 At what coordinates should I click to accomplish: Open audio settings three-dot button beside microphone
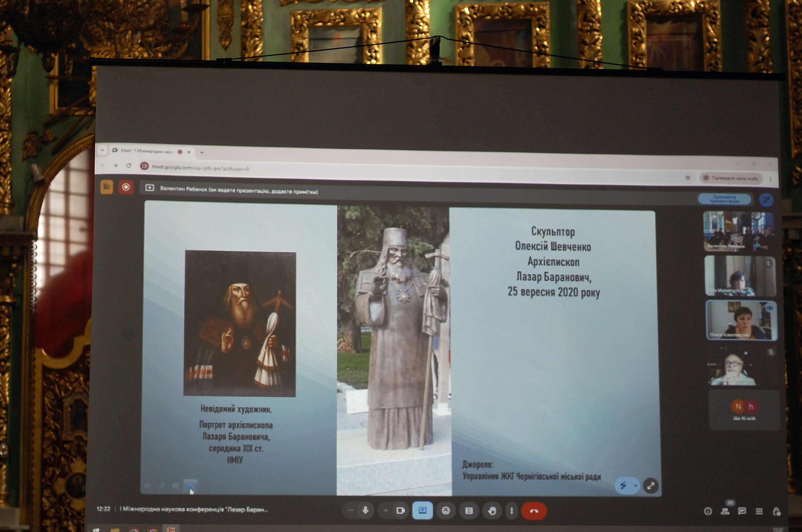pyautogui.click(x=350, y=510)
